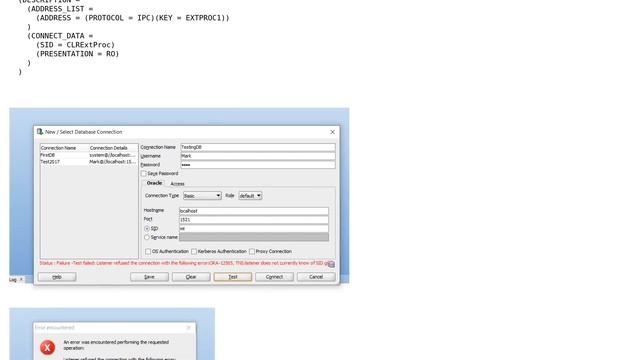Screen dimensions: 640x360
Task: Click the Cancel button
Action: [316, 277]
